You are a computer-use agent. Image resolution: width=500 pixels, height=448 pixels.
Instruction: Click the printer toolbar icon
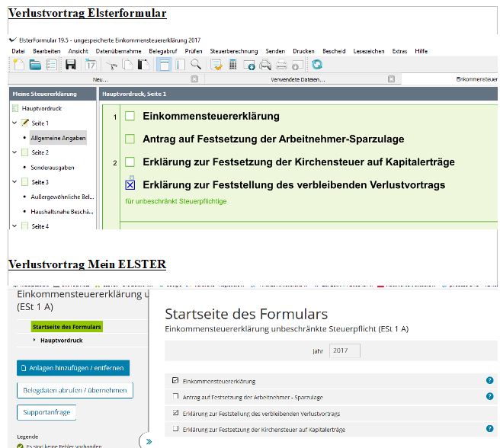pyautogui.click(x=281, y=65)
